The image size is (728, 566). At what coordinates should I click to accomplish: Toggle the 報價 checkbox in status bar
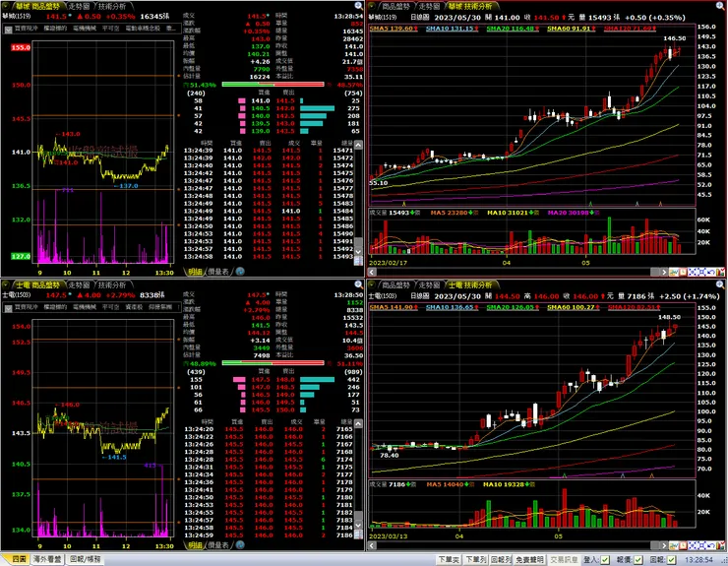638,560
